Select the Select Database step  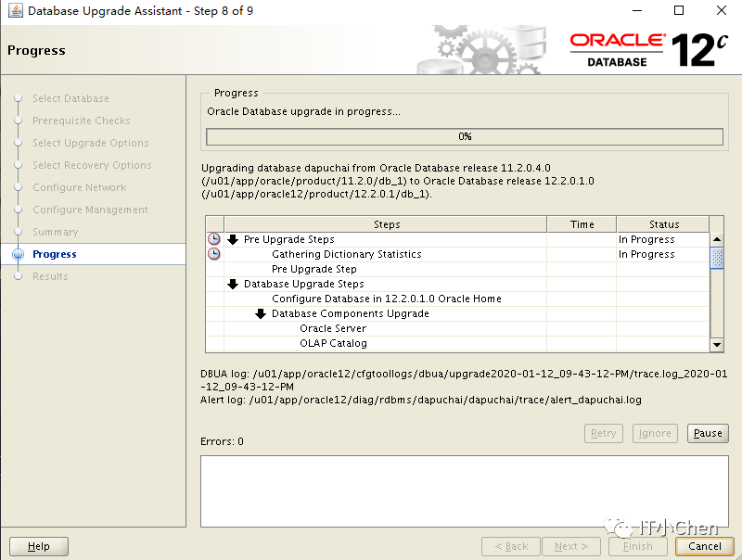coord(70,99)
